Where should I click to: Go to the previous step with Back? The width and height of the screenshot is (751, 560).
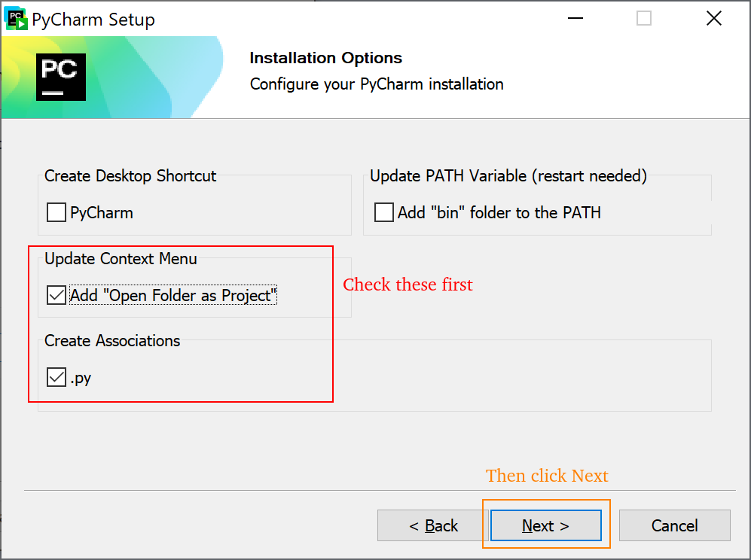tap(433, 525)
